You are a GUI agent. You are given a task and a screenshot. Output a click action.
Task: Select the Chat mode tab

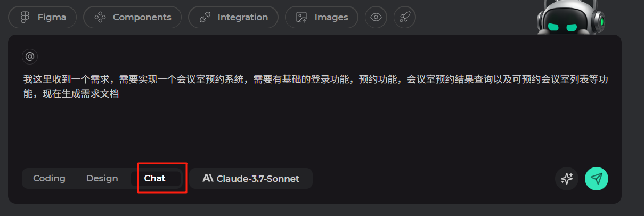[x=156, y=178]
